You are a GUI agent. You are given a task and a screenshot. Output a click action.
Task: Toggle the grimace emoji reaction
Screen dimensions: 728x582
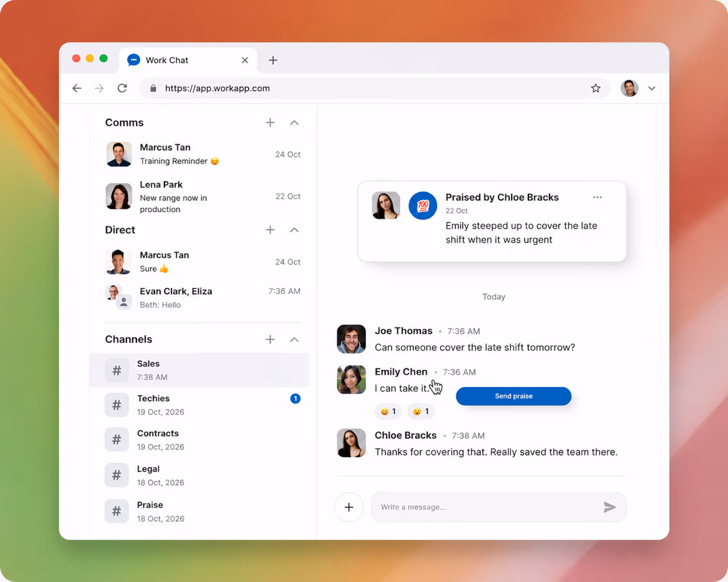[388, 411]
